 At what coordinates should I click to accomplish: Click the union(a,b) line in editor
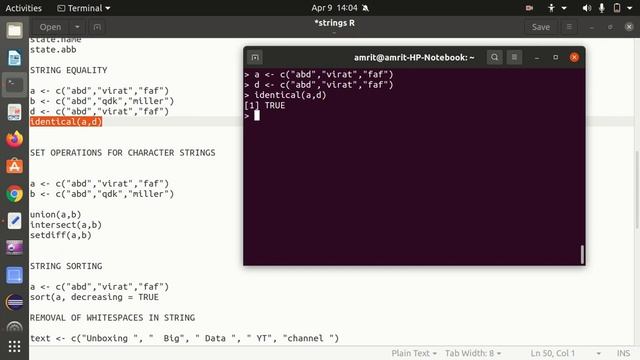[x=56, y=214]
